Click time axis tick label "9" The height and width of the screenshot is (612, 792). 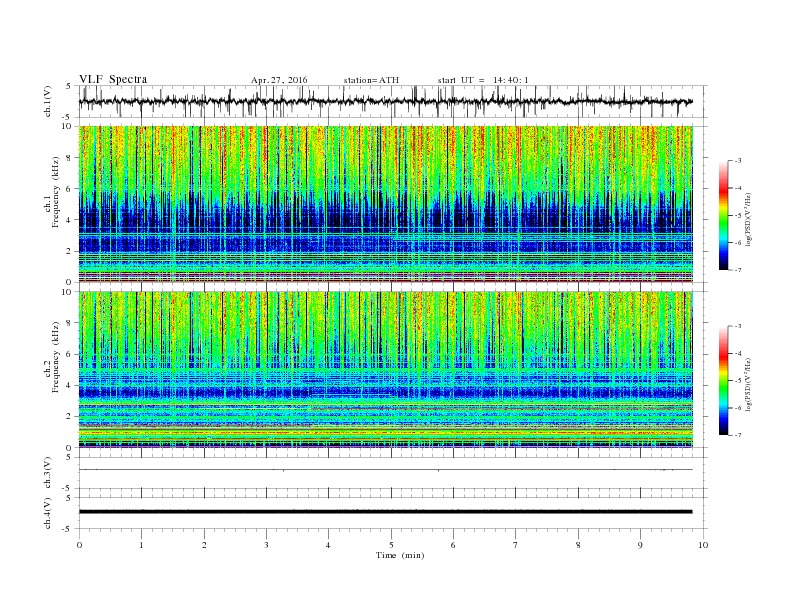[x=640, y=545]
